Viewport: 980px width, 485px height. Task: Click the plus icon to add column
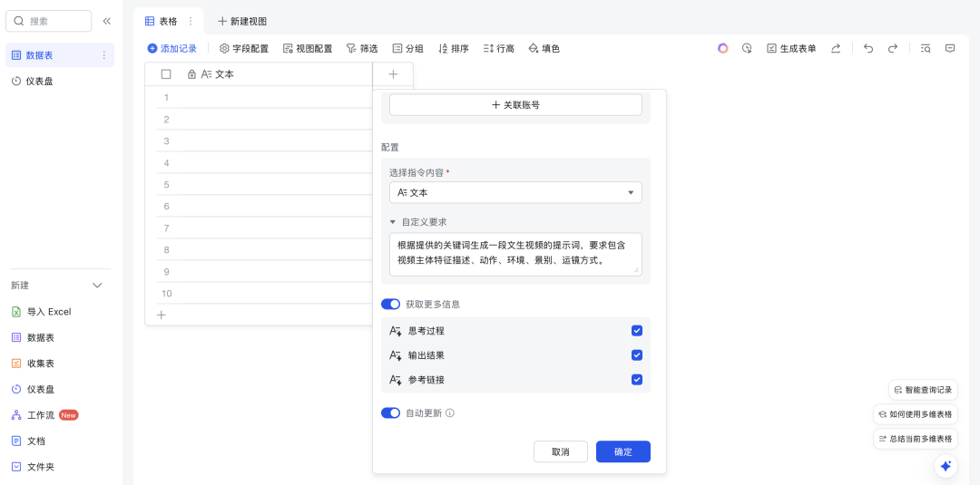tap(393, 74)
